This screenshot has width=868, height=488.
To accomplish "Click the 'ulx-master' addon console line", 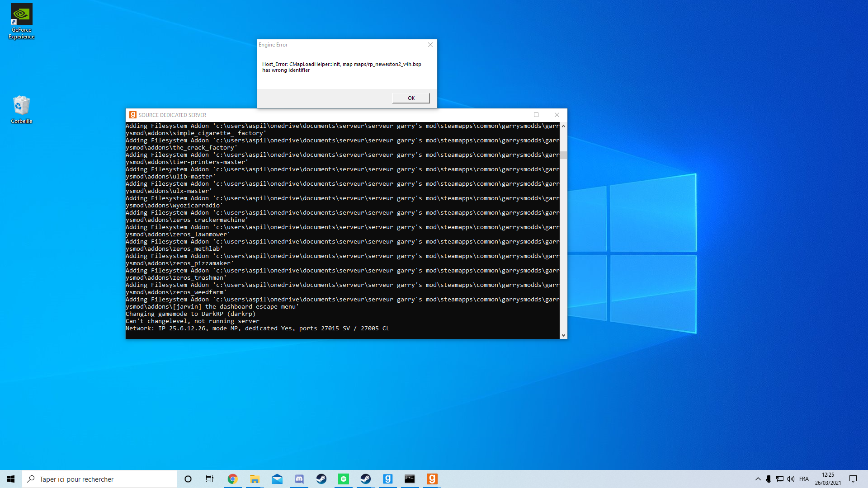I will (169, 191).
